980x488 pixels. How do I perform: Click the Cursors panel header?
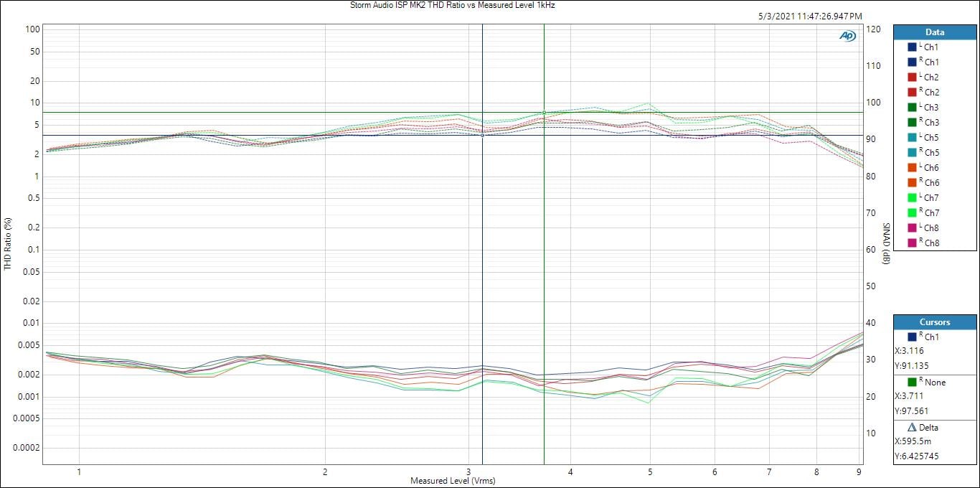pyautogui.click(x=934, y=322)
